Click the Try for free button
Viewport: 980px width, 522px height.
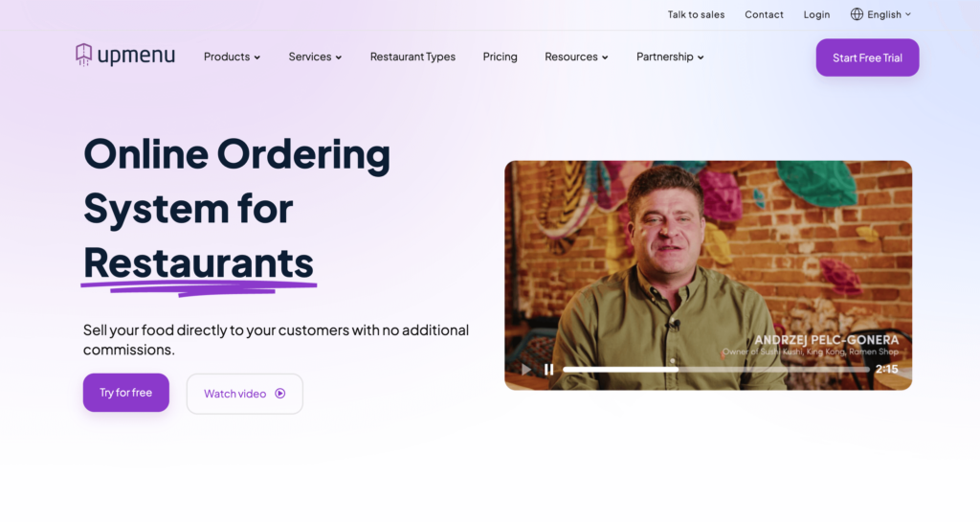point(126,393)
